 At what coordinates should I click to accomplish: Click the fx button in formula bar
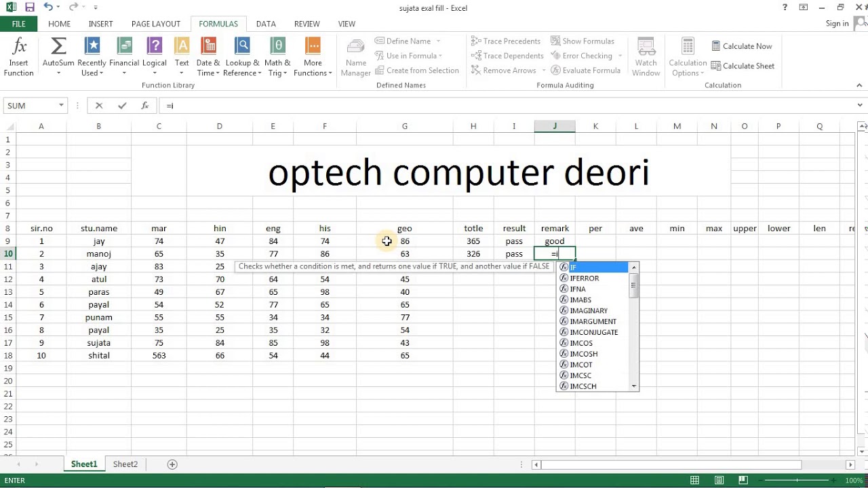point(144,106)
